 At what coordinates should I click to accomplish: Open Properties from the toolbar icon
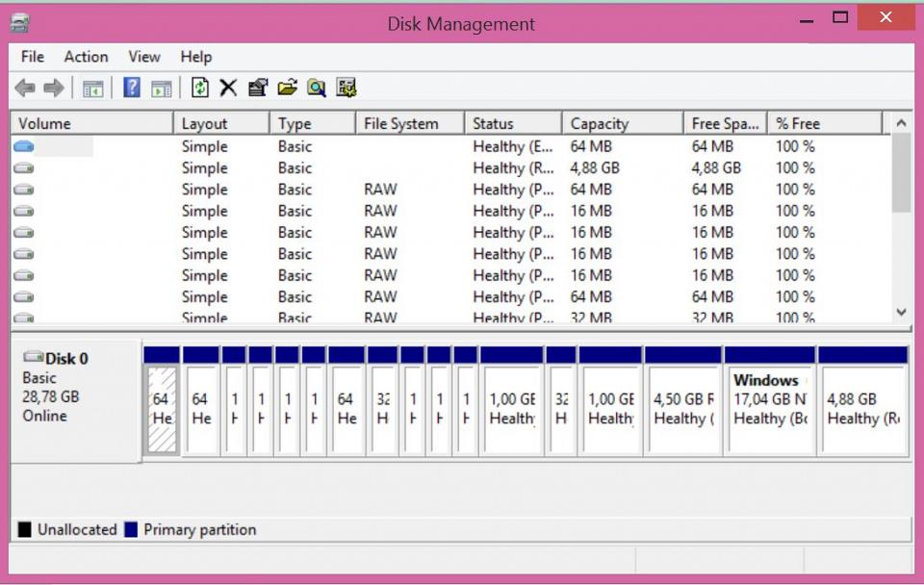point(257,89)
